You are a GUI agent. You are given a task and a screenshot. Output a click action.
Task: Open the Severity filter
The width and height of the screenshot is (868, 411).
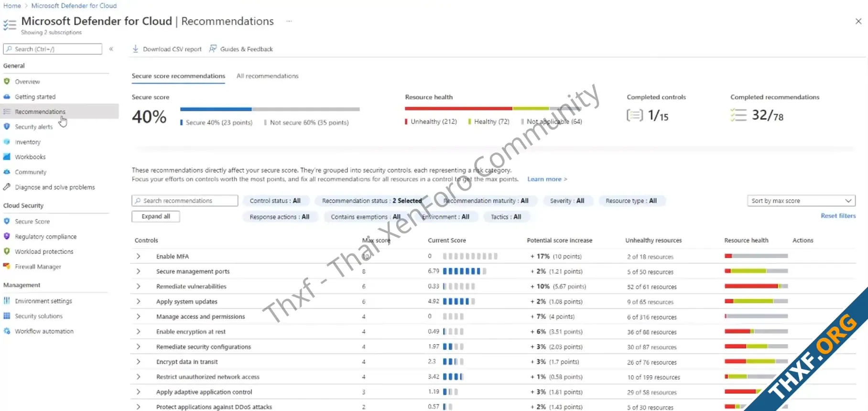click(567, 201)
